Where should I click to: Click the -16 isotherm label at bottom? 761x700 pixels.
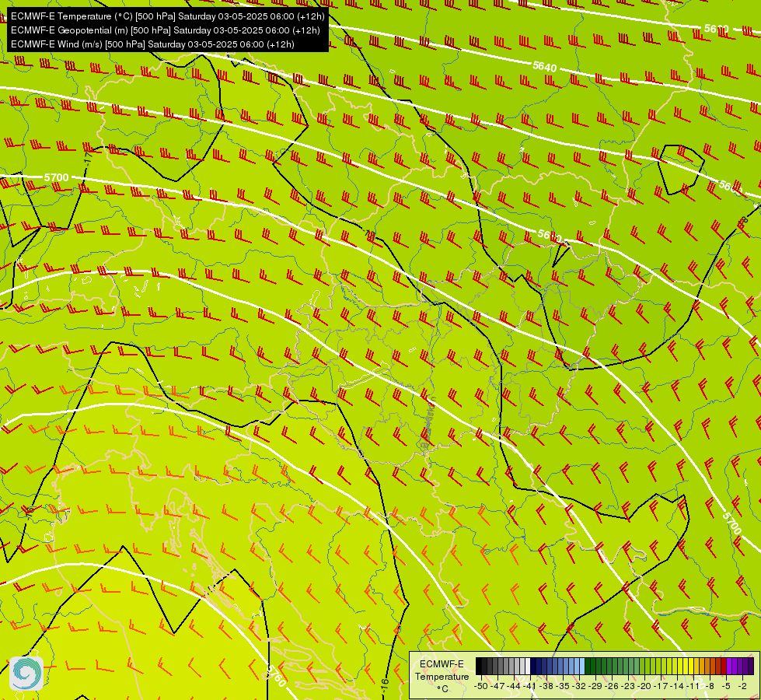pyautogui.click(x=385, y=685)
